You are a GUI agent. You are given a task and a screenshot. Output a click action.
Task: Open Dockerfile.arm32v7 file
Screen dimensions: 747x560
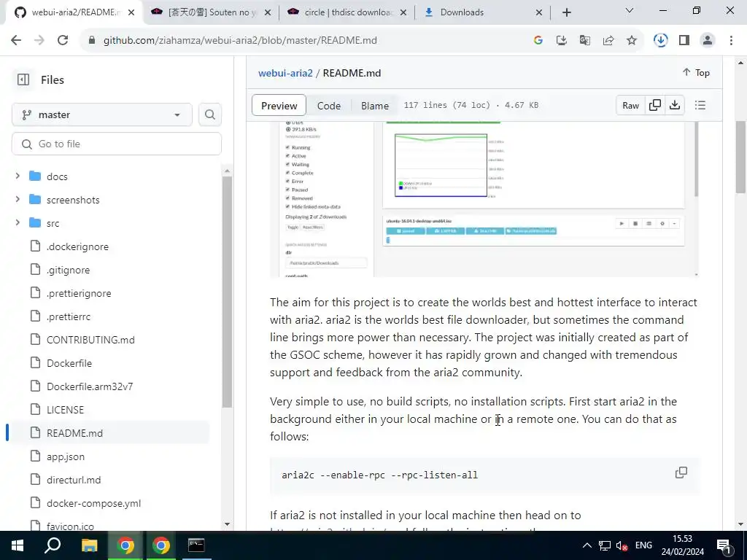90,386
